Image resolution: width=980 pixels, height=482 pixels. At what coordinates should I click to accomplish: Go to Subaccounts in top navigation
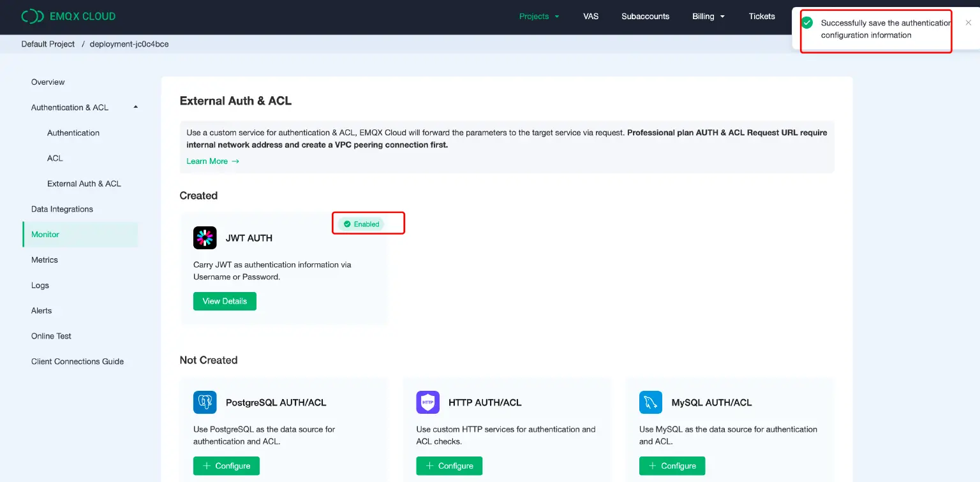(645, 17)
